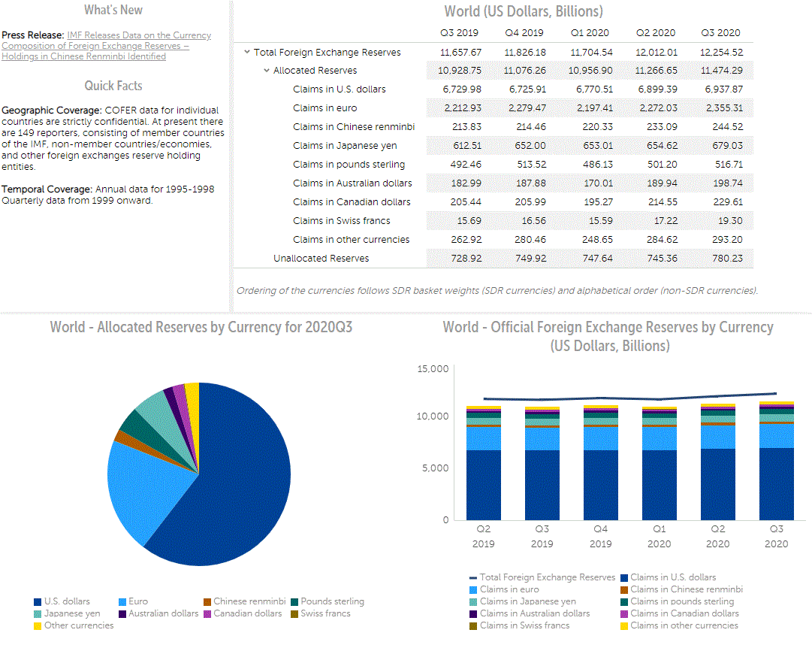The height and width of the screenshot is (651, 812).
Task: Toggle Chinese renminbi in pie legend
Action: click(x=207, y=601)
